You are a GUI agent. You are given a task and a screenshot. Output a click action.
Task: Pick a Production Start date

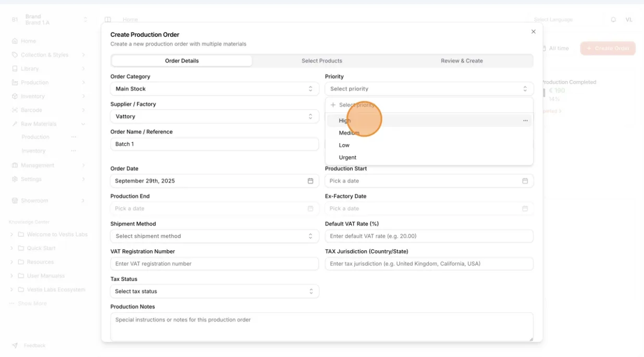(x=429, y=181)
